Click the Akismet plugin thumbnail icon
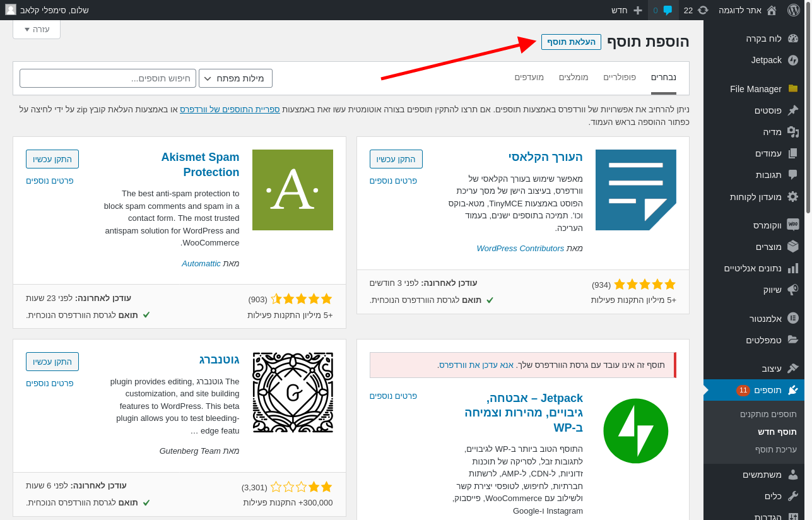This screenshot has height=520, width=812. coord(292,190)
